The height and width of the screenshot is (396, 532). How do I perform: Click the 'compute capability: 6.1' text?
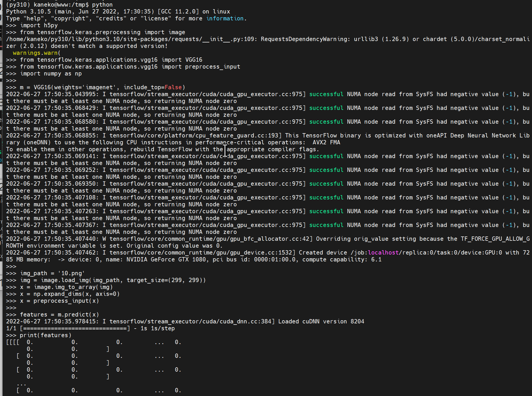pos(342,259)
